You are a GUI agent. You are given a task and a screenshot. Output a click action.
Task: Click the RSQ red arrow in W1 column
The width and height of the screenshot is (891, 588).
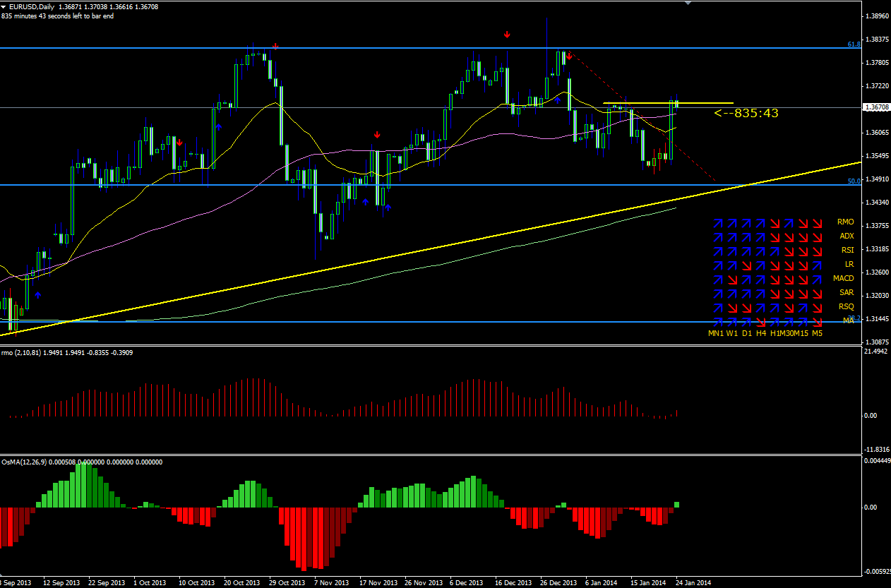click(732, 308)
